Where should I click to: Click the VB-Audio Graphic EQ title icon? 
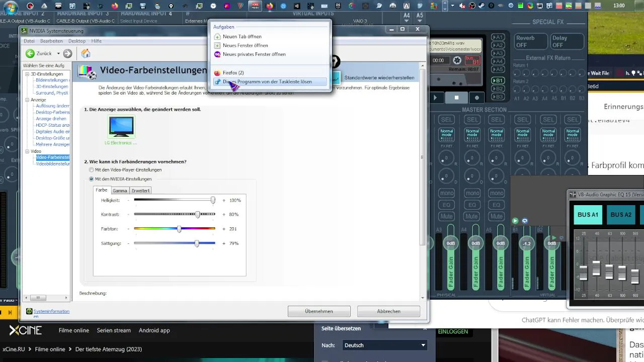573,195
